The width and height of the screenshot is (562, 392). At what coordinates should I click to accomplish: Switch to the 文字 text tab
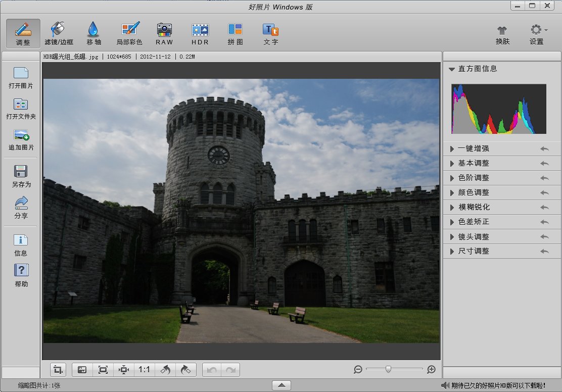271,33
